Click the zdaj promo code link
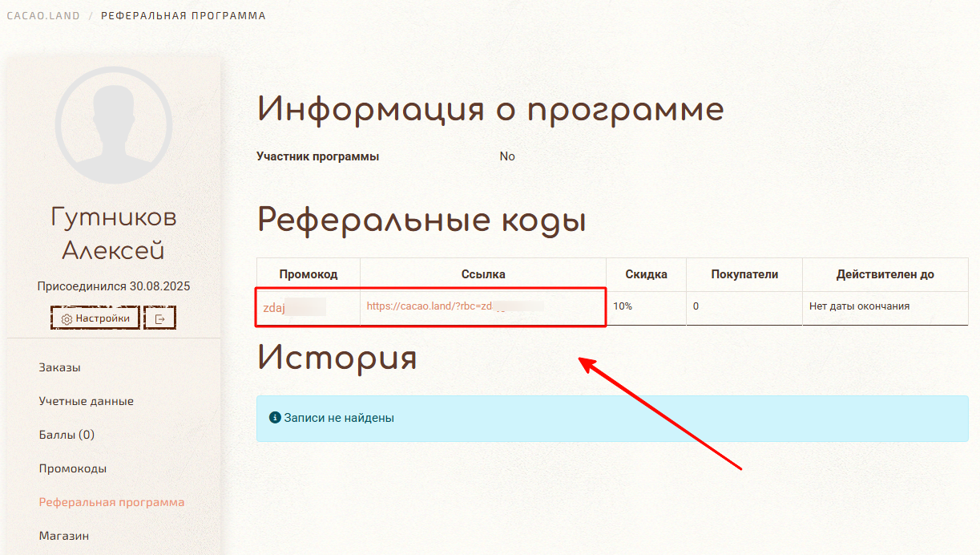This screenshot has height=555, width=980. point(275,307)
